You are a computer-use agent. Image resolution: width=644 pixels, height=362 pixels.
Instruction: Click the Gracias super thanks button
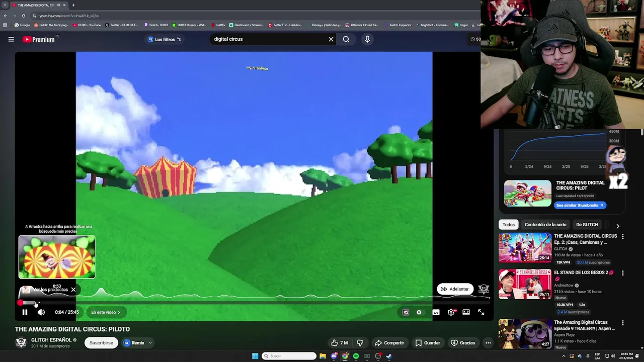pos(463,343)
